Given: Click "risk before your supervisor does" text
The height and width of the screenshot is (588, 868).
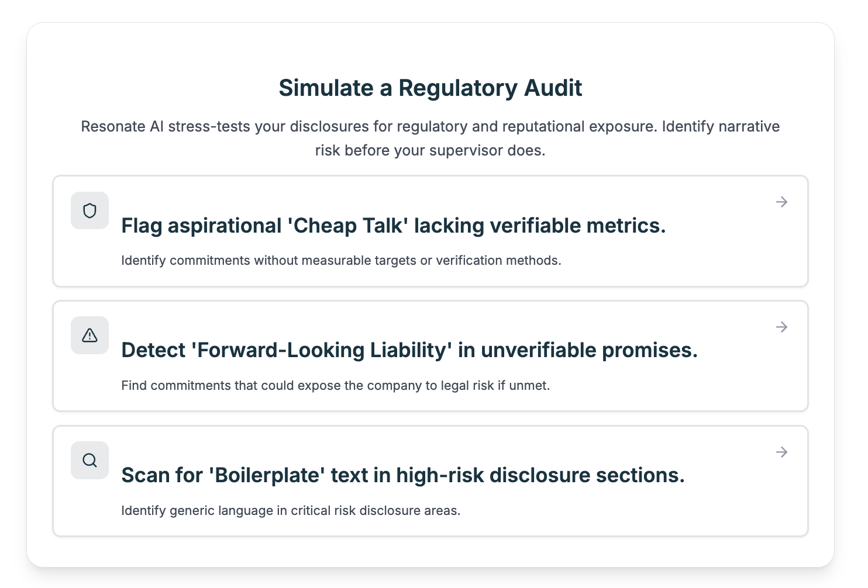Looking at the screenshot, I should [x=430, y=151].
